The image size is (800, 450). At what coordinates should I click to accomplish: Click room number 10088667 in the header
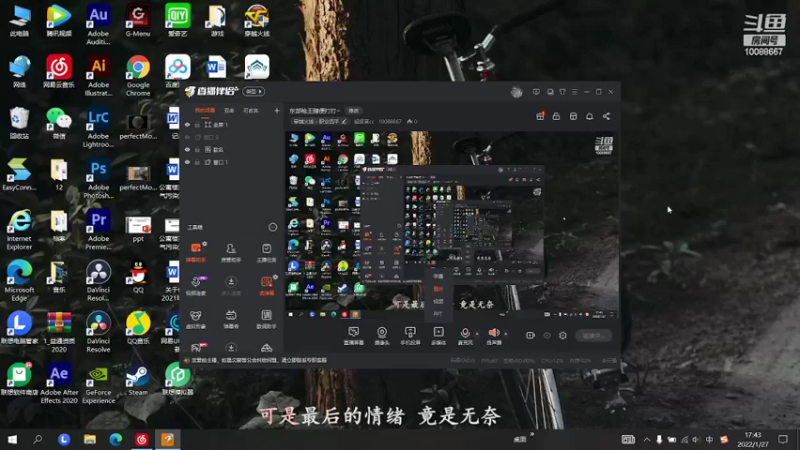[x=390, y=121]
